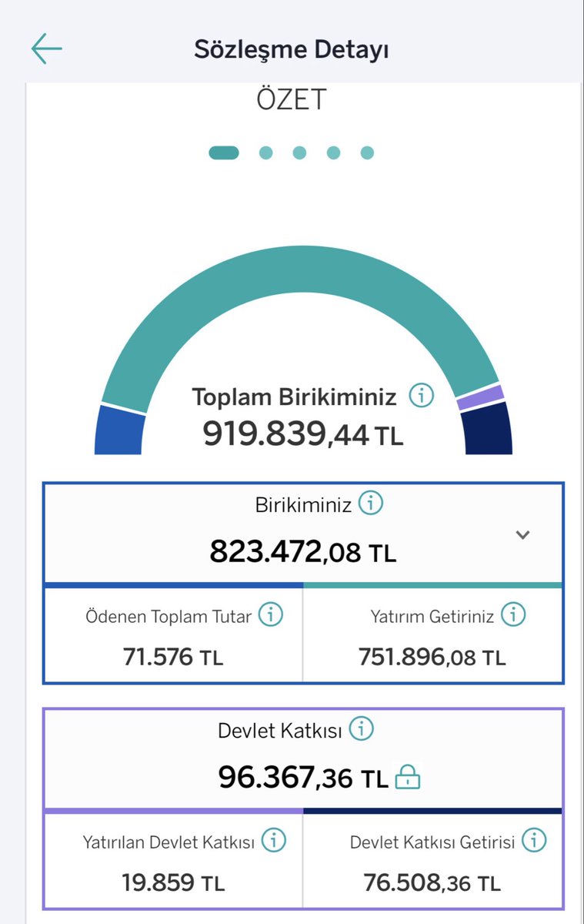584x924 pixels.
Task: Expand the Birikiminiz section chevron
Action: click(523, 534)
